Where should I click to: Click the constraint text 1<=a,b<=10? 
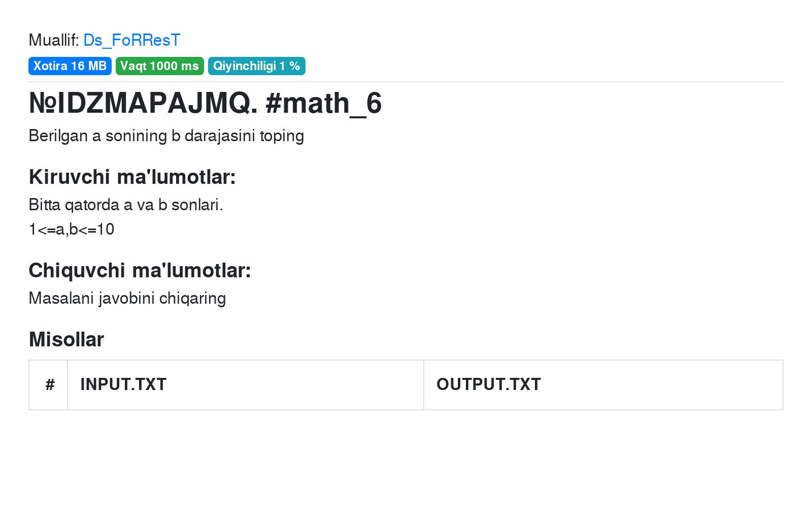72,230
